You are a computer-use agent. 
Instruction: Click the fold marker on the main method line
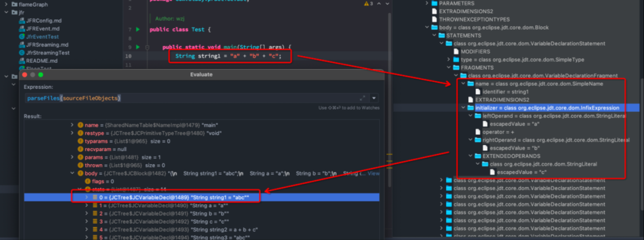[x=147, y=47]
